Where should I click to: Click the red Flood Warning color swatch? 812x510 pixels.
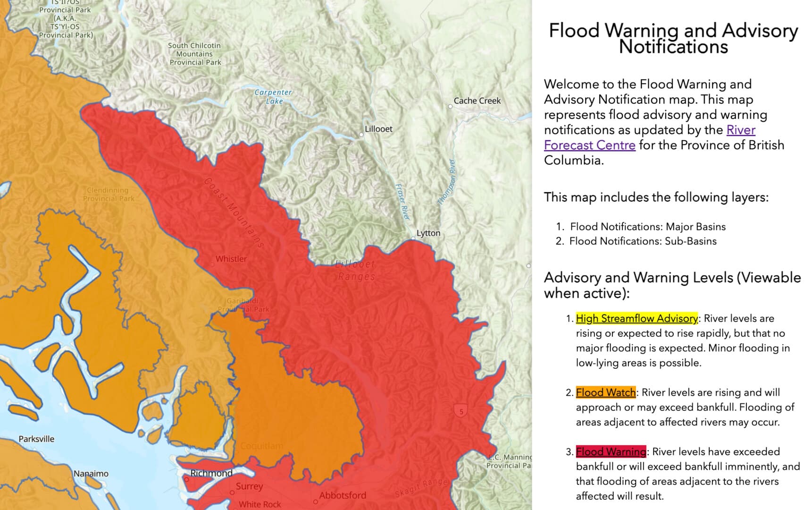point(611,451)
